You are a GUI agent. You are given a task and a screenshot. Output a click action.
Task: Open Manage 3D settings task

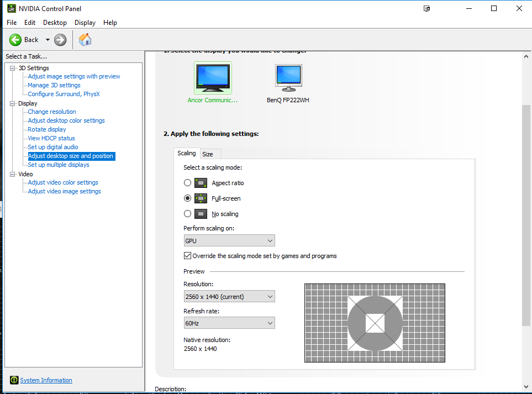[54, 85]
